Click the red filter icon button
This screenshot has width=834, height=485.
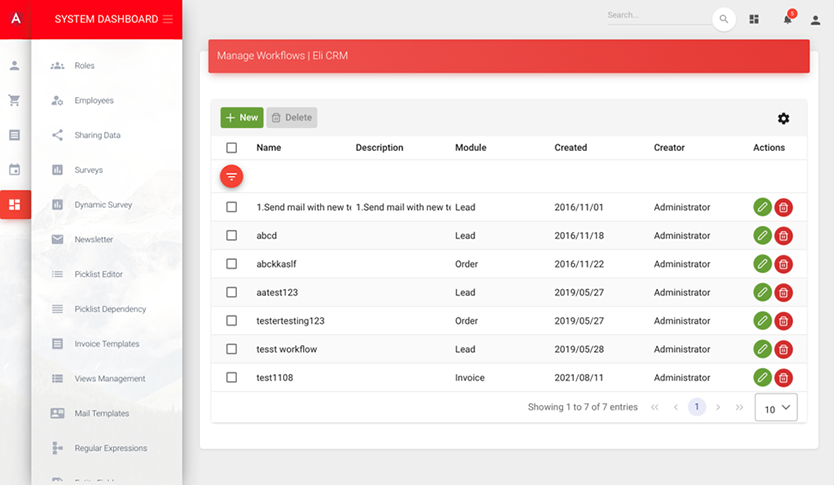click(231, 176)
